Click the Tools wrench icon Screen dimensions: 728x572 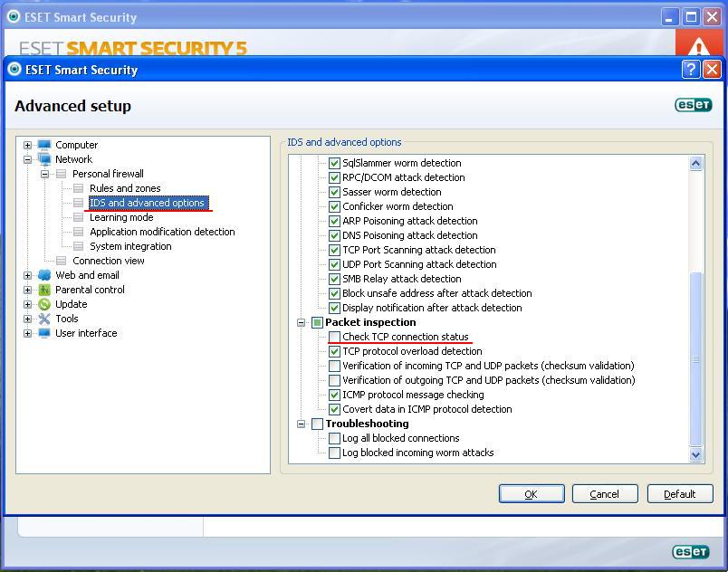[x=44, y=319]
